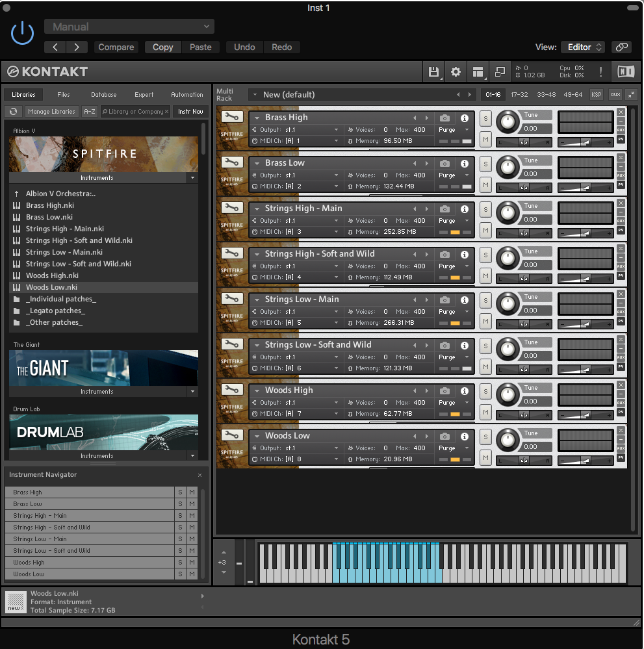Open the View Editor selector
This screenshot has height=649, width=644.
point(583,47)
